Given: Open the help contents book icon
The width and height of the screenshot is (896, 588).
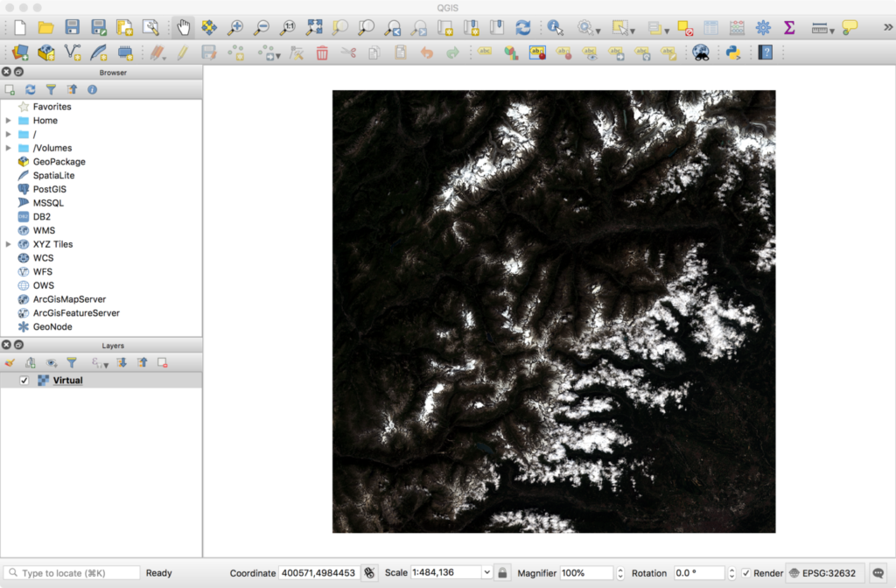Looking at the screenshot, I should point(765,52).
